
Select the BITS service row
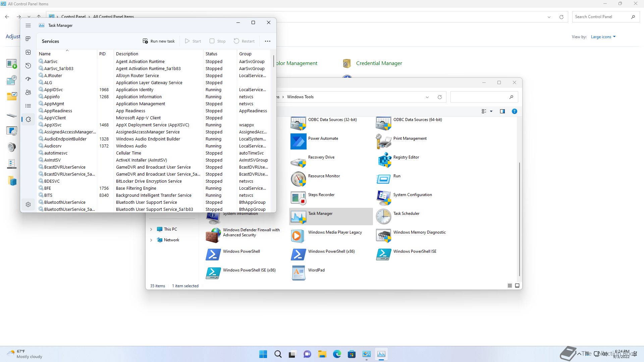point(153,195)
